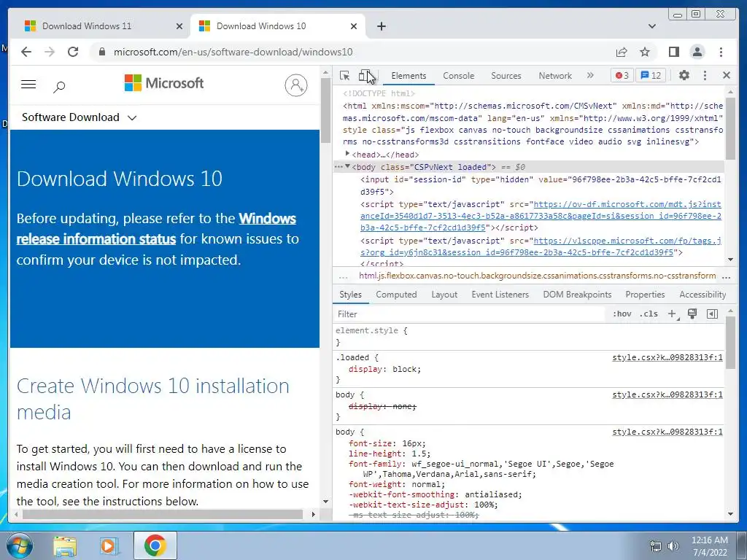The width and height of the screenshot is (747, 560).
Task: Toggle Chrome side panel icon
Action: click(673, 52)
